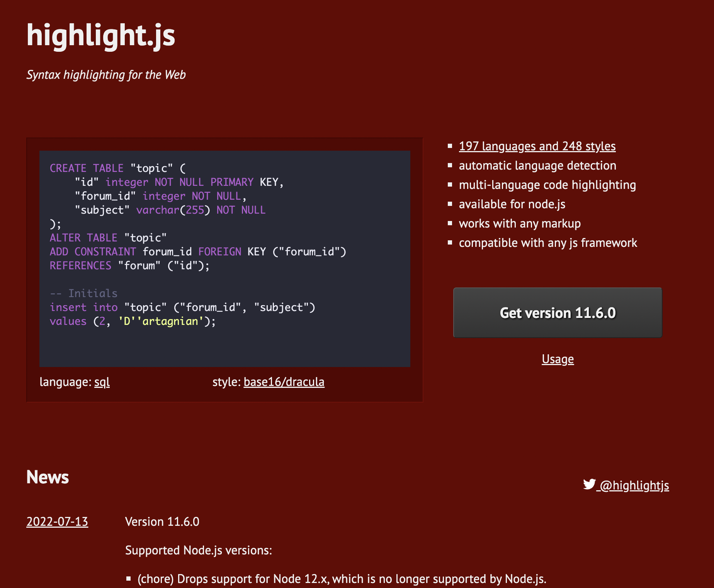Open the 2022-07-13 news date link
714x588 pixels.
pos(57,522)
